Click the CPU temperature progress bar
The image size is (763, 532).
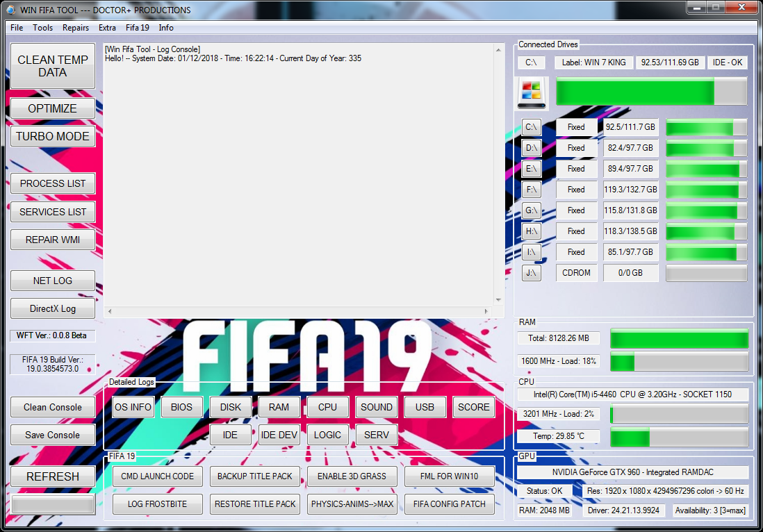click(x=680, y=436)
